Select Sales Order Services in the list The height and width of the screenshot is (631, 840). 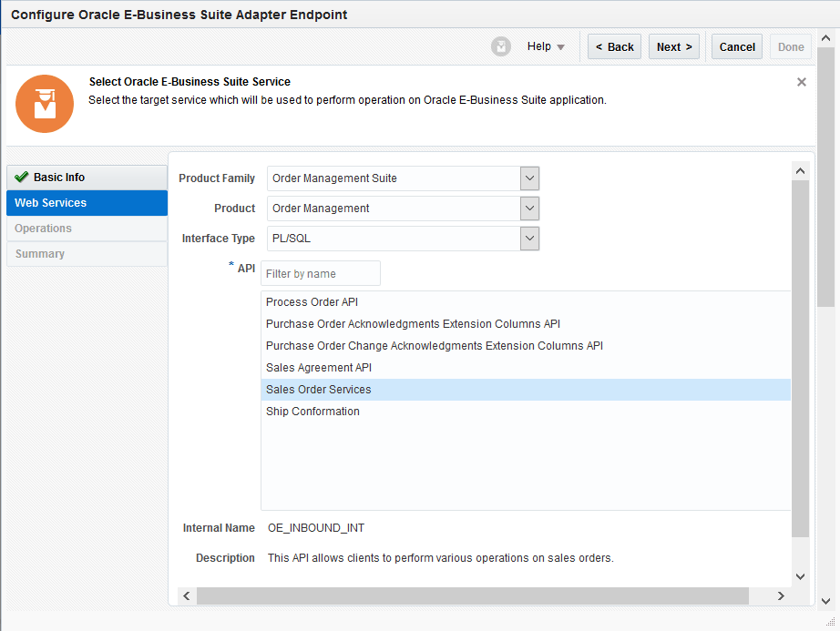pos(526,390)
